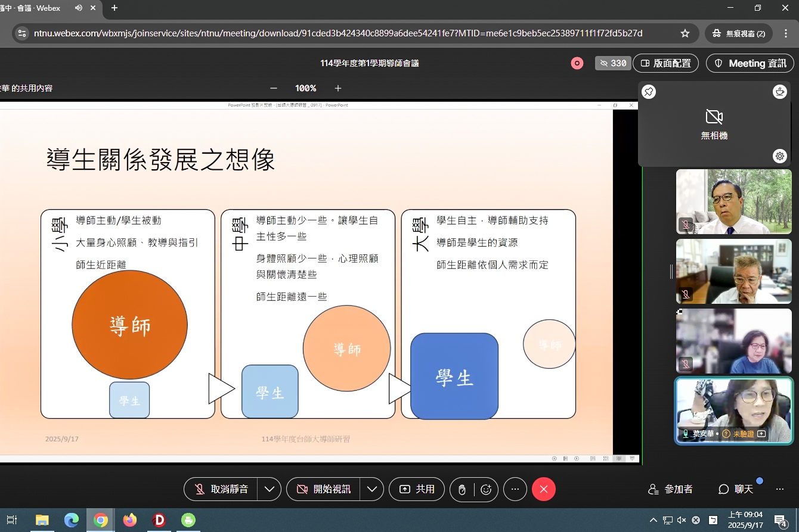
Task: Open the 參加者 participants panel
Action: (x=671, y=489)
